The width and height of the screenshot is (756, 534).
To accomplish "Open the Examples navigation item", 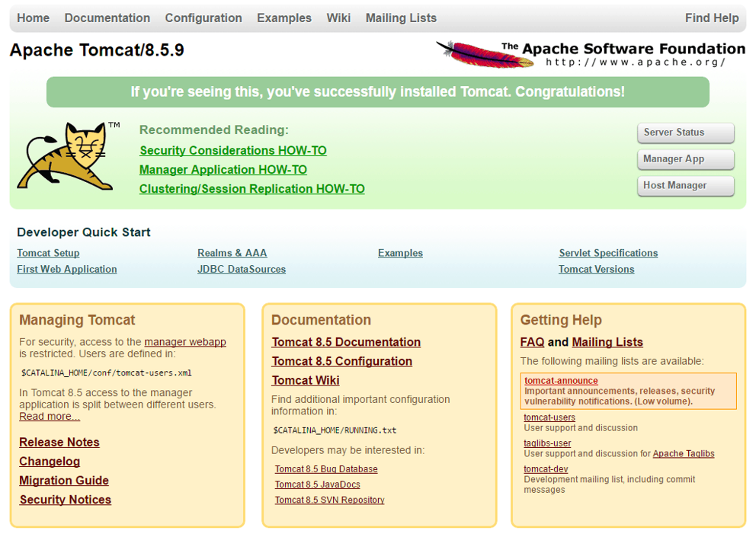I will click(x=283, y=18).
